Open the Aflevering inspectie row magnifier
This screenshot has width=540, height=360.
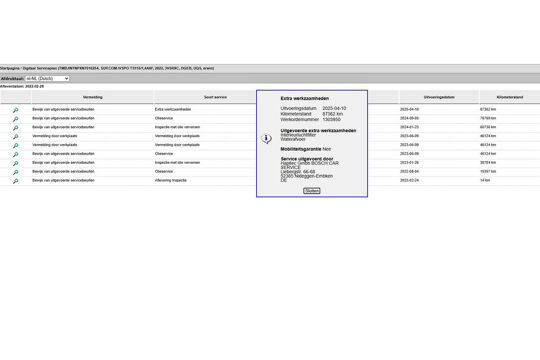15,181
